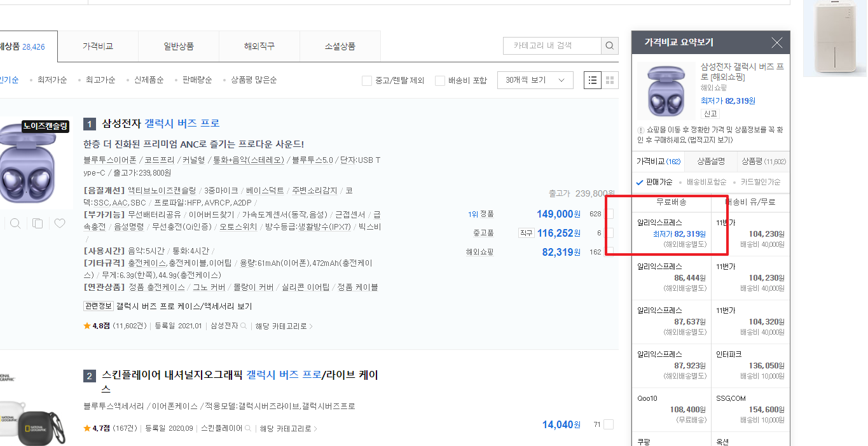Click the 4.8점 (11,602건) review rating
Image resolution: width=868 pixels, height=446 pixels.
[x=116, y=326]
